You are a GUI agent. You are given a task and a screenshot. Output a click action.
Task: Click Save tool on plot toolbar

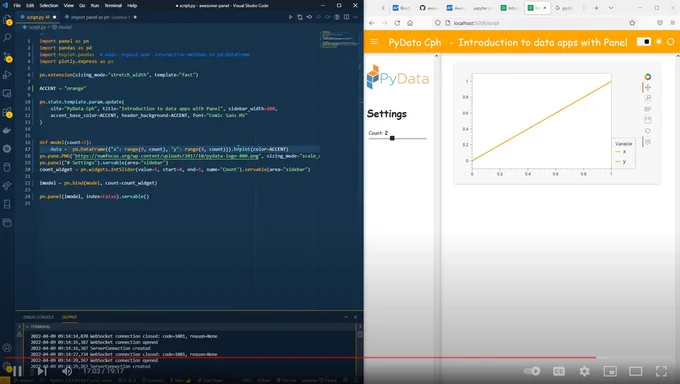pos(647,120)
